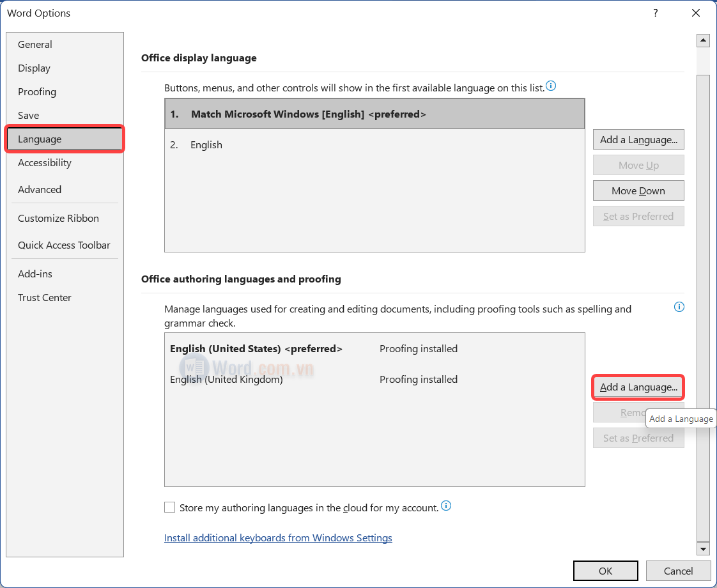Open Customize Ribbon settings

[65, 218]
